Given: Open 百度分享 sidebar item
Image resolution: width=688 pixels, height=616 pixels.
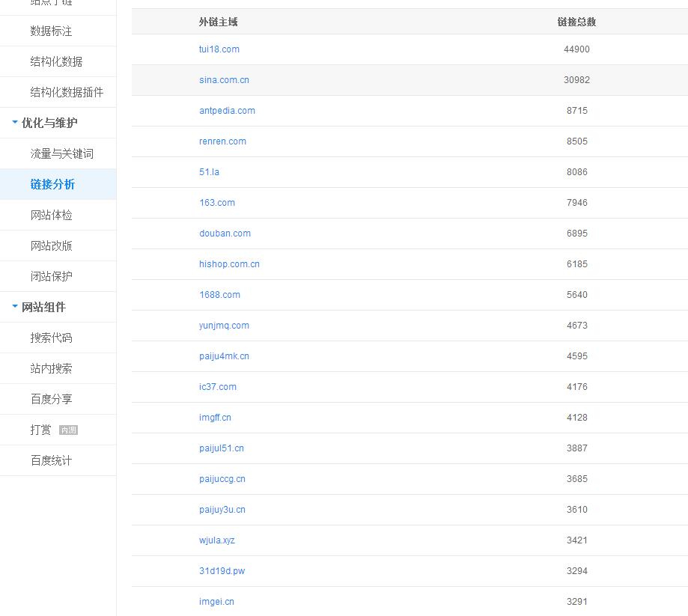Looking at the screenshot, I should [x=52, y=399].
